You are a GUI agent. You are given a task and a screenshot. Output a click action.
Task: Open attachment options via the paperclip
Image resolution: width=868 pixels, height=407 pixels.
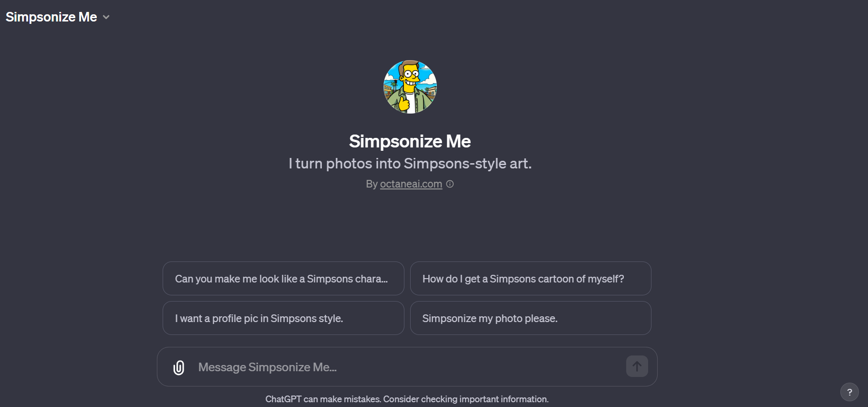click(x=179, y=367)
